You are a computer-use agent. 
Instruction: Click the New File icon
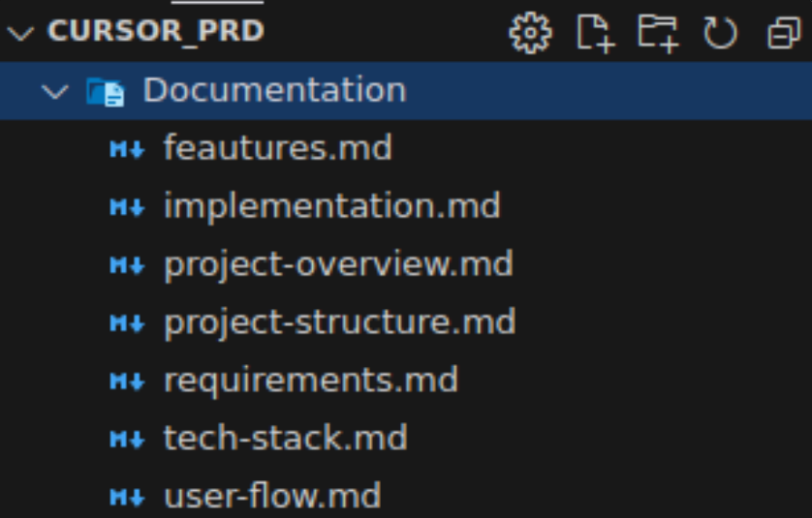tap(595, 33)
